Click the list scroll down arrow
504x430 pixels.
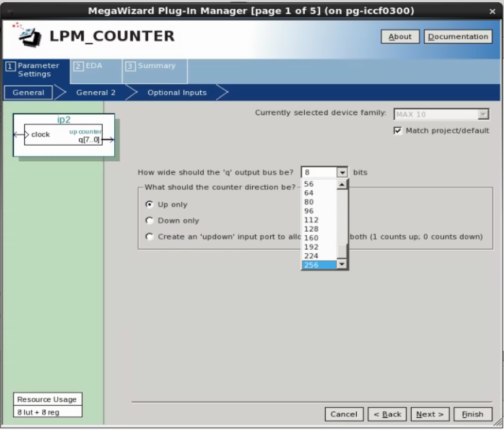pyautogui.click(x=342, y=264)
